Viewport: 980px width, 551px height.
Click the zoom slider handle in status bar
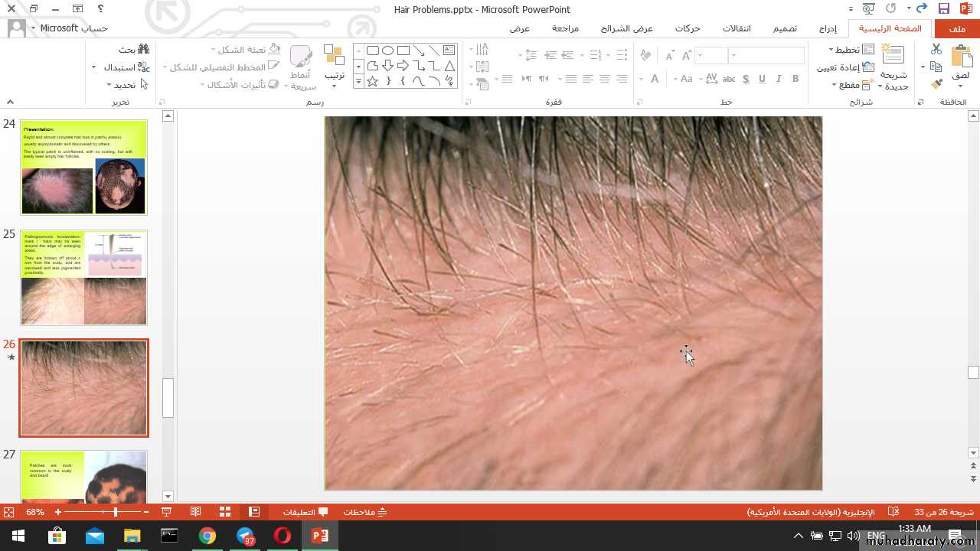[x=116, y=512]
